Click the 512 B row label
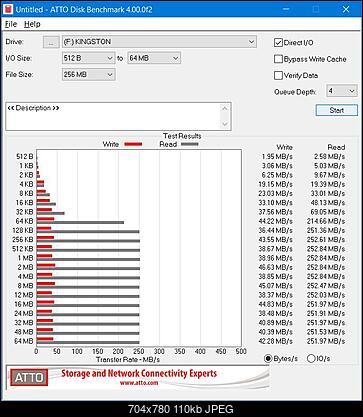This screenshot has width=363, height=417. [x=25, y=156]
